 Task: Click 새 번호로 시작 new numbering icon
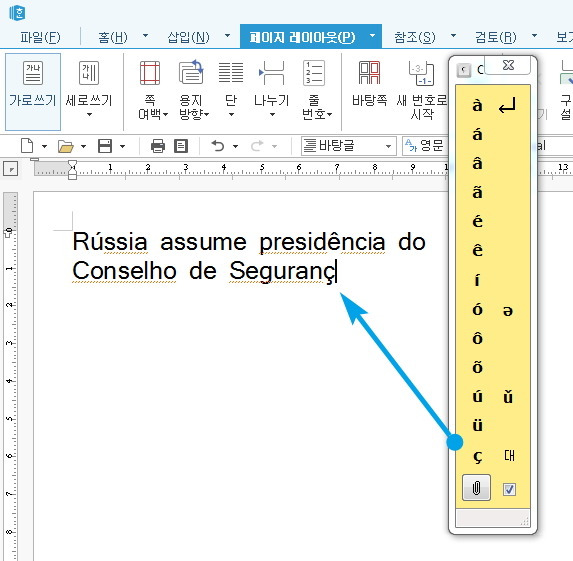click(421, 73)
